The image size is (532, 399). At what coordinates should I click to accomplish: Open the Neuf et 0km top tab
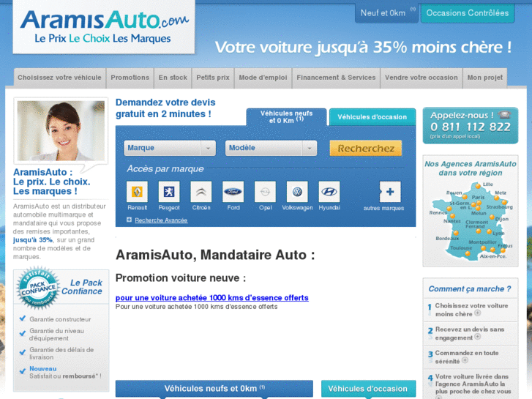tap(386, 13)
